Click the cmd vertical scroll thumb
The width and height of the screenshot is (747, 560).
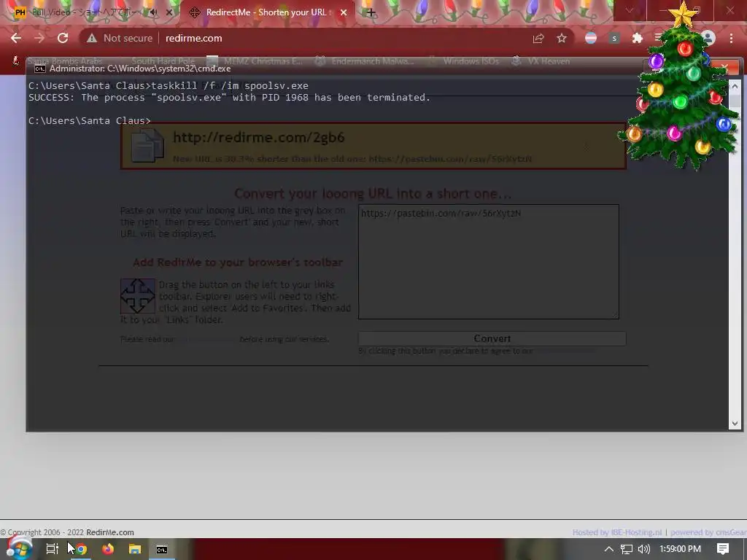point(735,100)
